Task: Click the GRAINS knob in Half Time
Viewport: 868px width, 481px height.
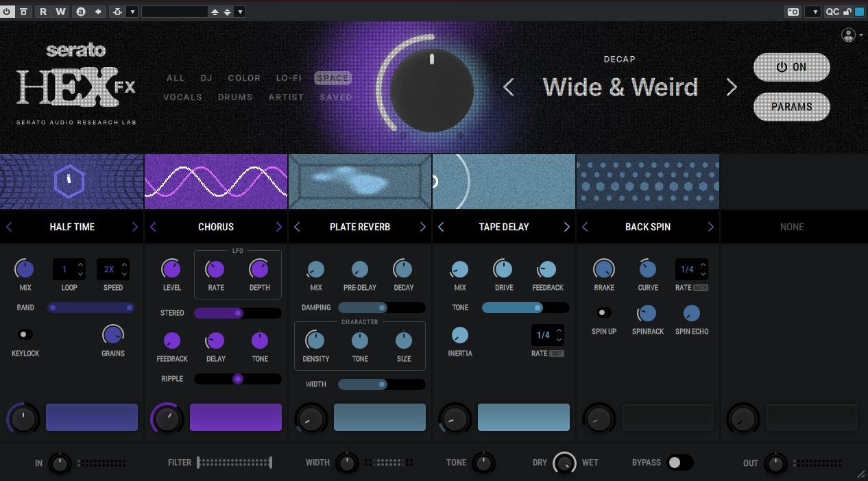Action: point(113,335)
